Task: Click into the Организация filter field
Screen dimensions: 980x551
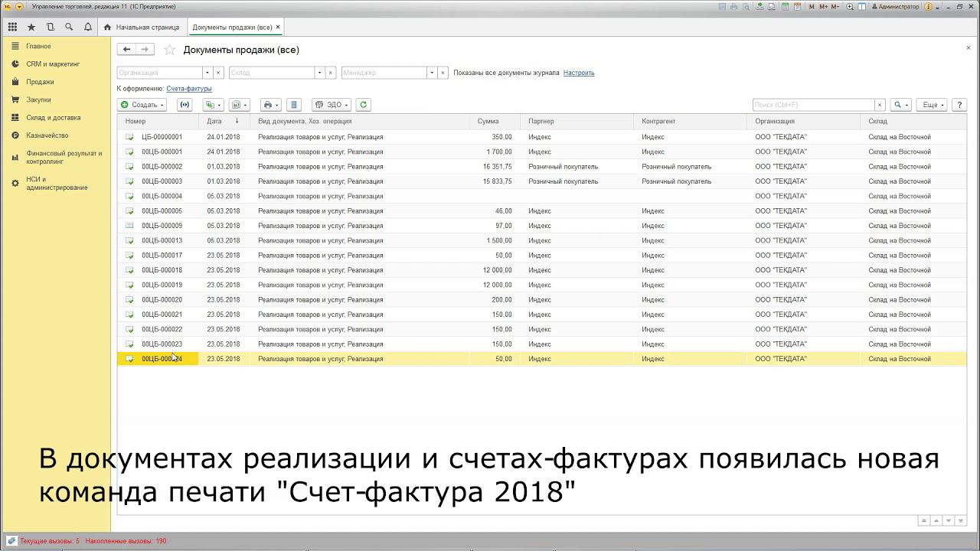Action: tap(159, 73)
